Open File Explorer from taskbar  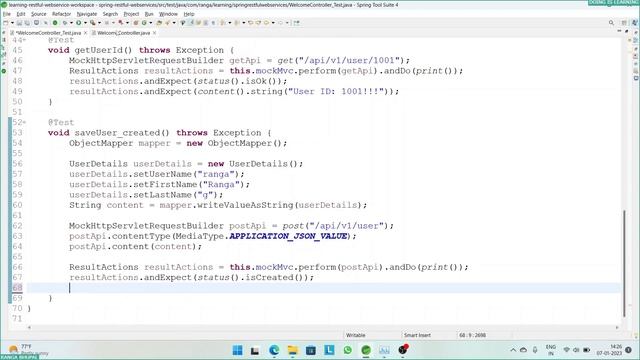pyautogui.click(x=292, y=350)
